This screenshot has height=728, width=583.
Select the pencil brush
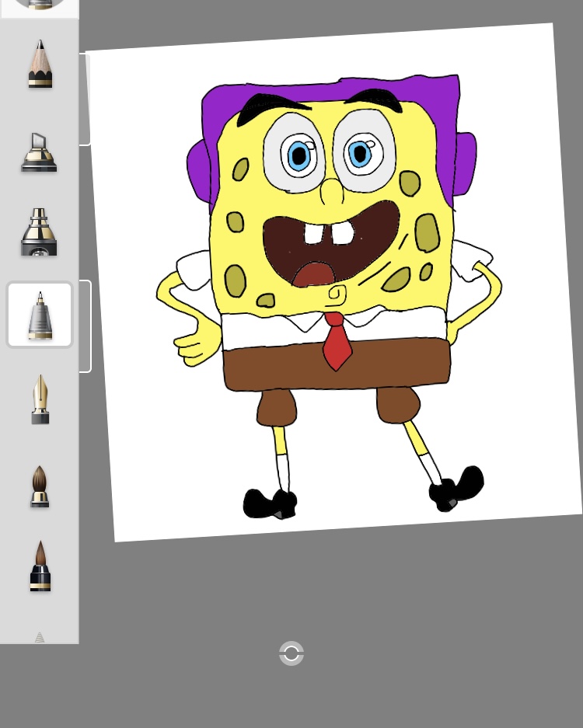[40, 64]
